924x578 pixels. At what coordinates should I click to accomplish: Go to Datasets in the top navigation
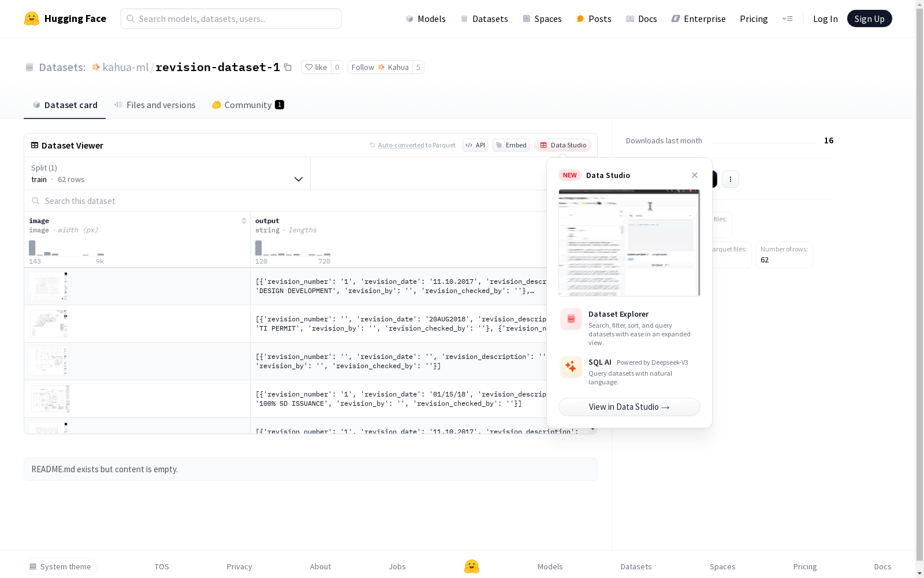coord(484,18)
